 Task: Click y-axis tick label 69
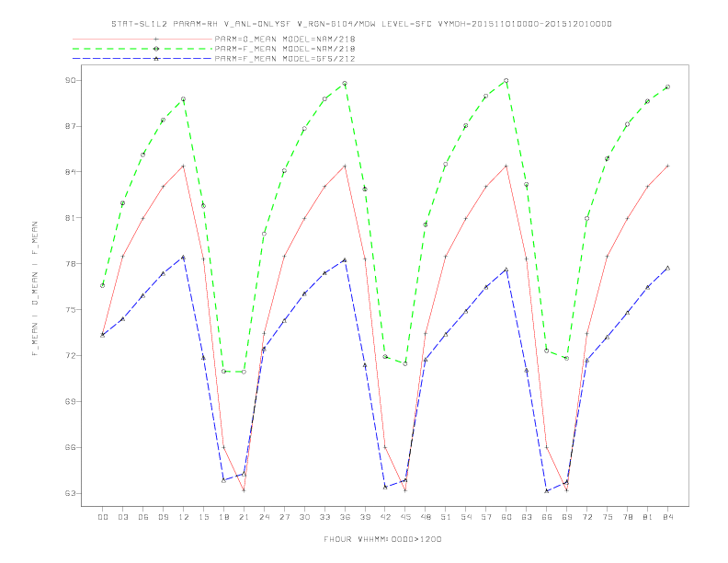pyautogui.click(x=70, y=401)
